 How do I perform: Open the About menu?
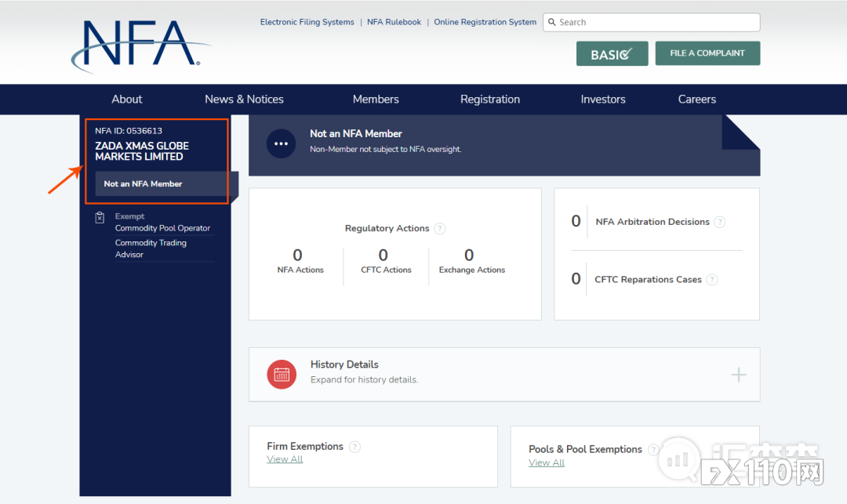click(x=127, y=100)
